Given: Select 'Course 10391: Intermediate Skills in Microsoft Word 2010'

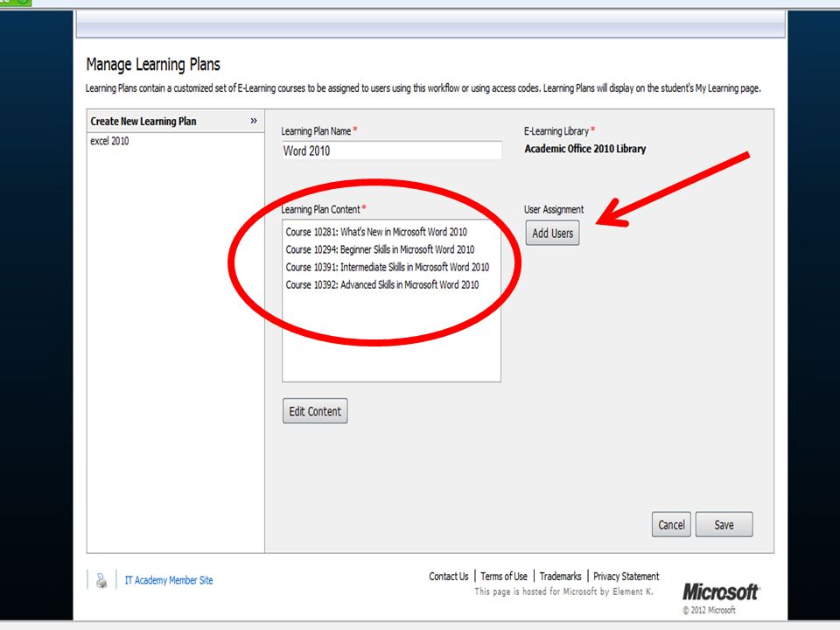Looking at the screenshot, I should tap(388, 268).
